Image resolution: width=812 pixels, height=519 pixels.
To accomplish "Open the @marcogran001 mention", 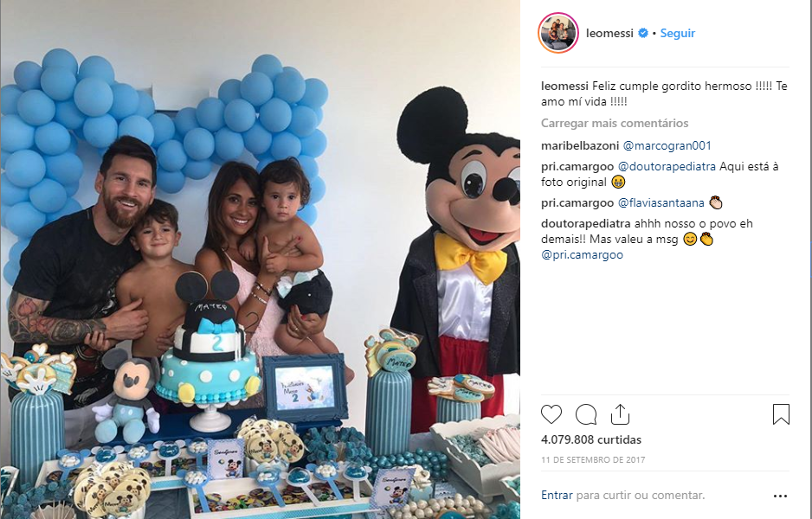I will [667, 146].
